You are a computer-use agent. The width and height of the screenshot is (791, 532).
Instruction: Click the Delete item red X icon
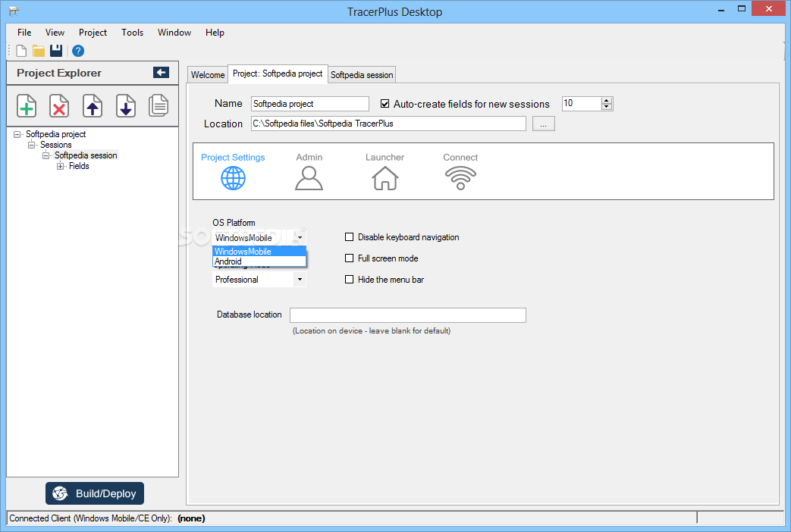point(59,106)
